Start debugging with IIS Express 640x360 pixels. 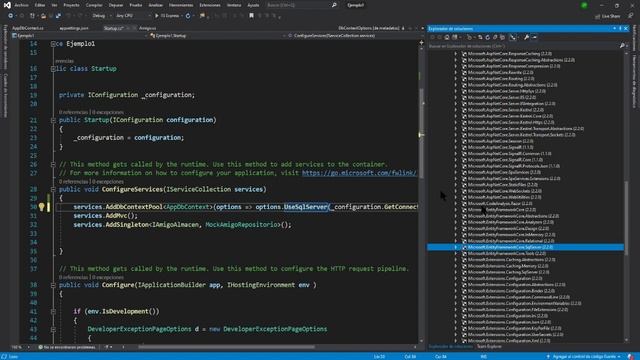coord(168,16)
